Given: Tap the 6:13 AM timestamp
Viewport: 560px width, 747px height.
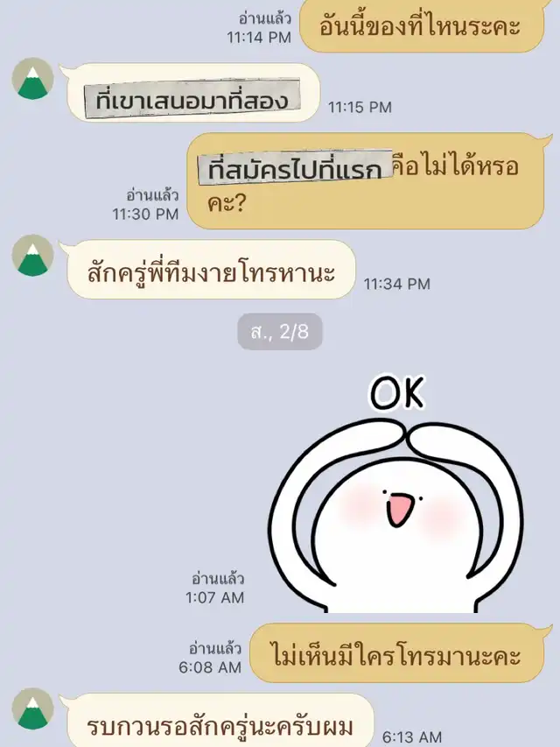Looking at the screenshot, I should (412, 737).
